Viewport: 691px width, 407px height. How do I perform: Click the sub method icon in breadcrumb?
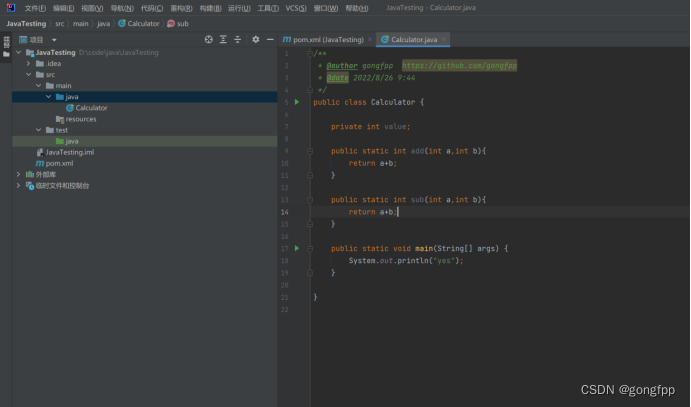click(x=171, y=23)
